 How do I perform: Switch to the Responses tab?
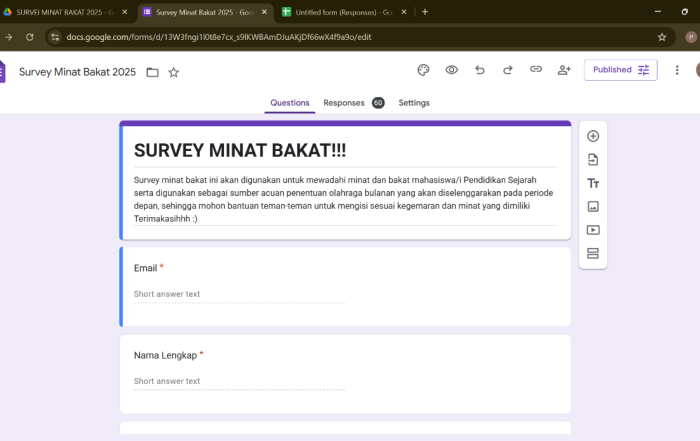tap(343, 102)
